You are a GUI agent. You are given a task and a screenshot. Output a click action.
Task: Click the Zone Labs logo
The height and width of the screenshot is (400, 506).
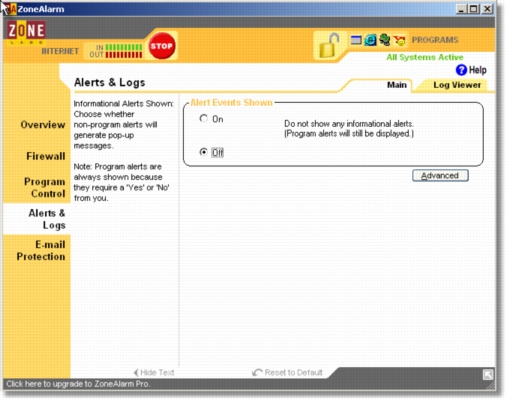pos(26,32)
